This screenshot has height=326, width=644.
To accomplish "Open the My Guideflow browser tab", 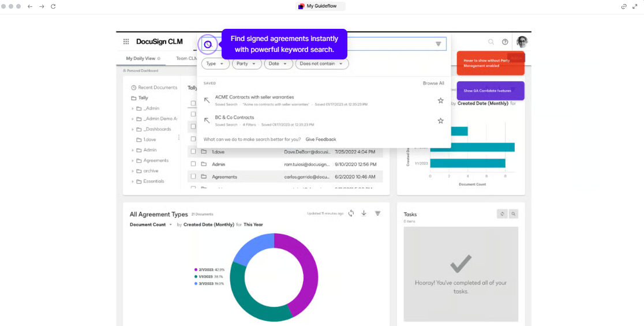I will pyautogui.click(x=320, y=6).
